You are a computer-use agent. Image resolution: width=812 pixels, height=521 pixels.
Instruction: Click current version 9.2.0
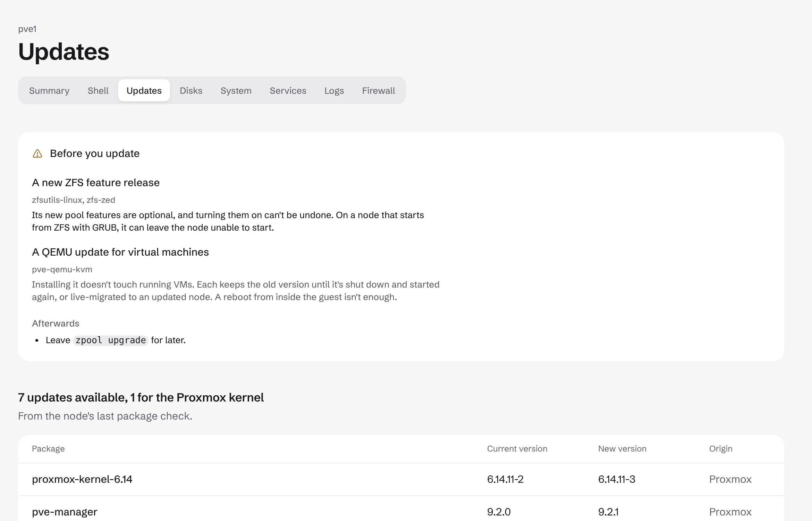point(499,512)
